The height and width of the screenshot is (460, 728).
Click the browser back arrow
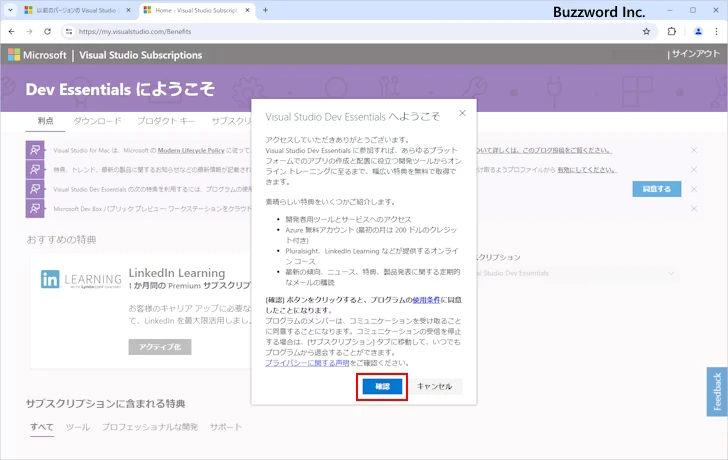(12, 32)
